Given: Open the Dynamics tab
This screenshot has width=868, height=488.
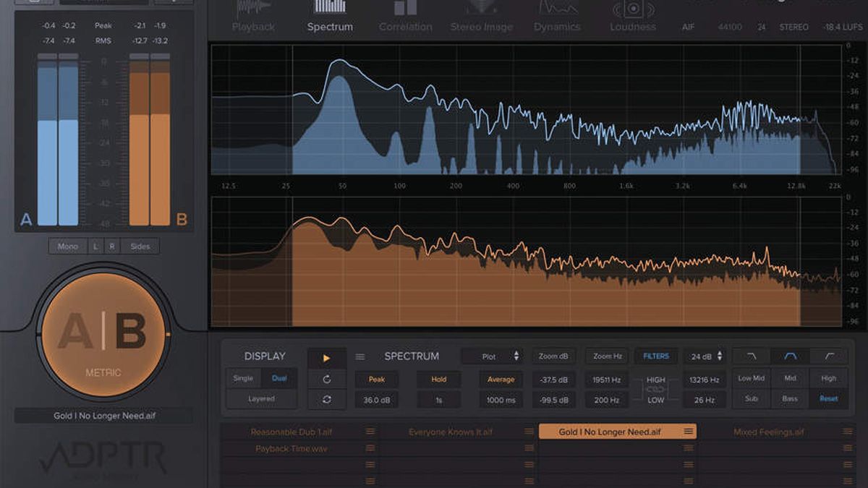Looking at the screenshot, I should (557, 18).
